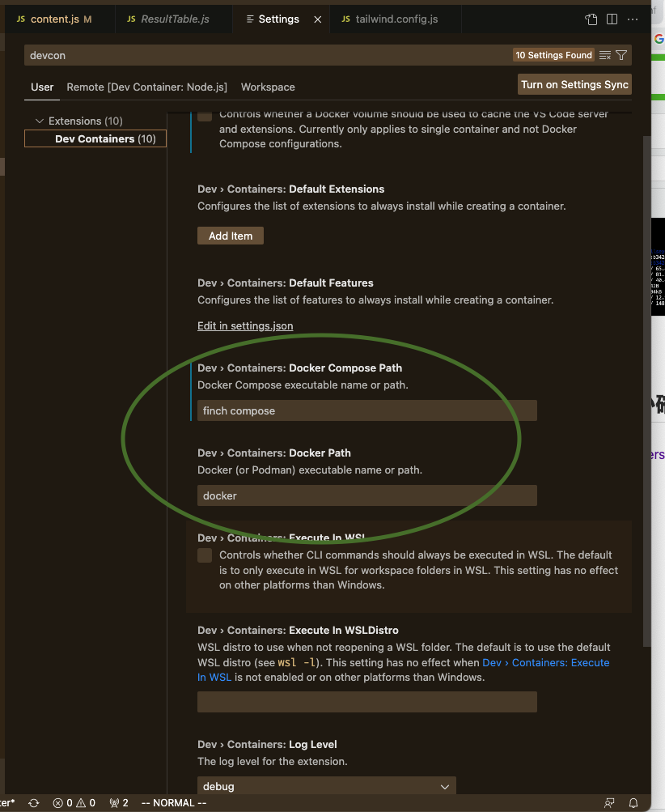Clear the settings search input icon
The height and width of the screenshot is (812, 665).
point(605,55)
